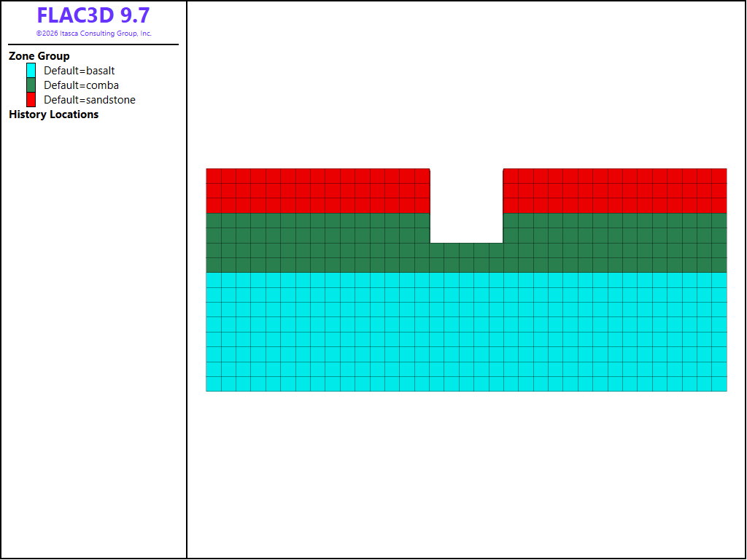Click the red sandstone block right of excavation
This screenshot has width=747, height=560.
pyautogui.click(x=615, y=191)
